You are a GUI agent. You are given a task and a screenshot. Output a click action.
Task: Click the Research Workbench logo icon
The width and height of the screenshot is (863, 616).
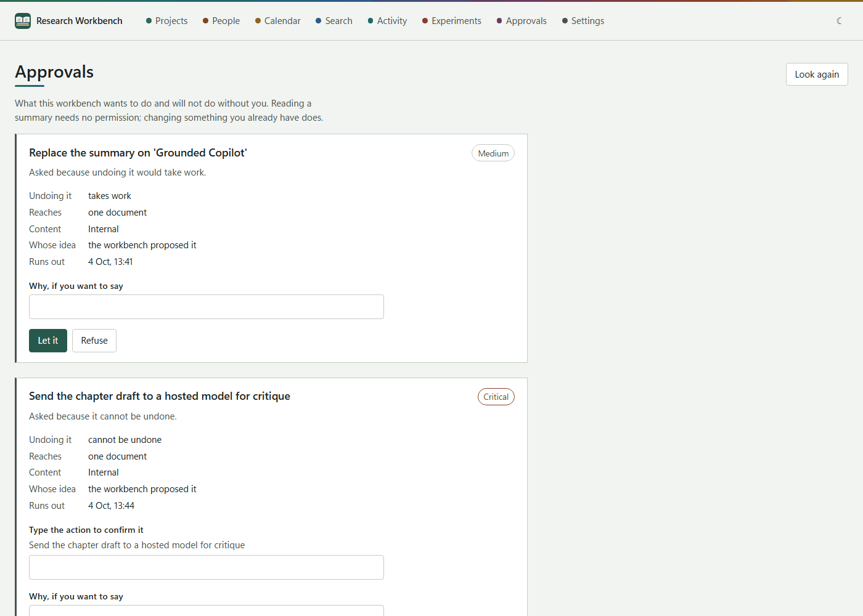pos(23,21)
